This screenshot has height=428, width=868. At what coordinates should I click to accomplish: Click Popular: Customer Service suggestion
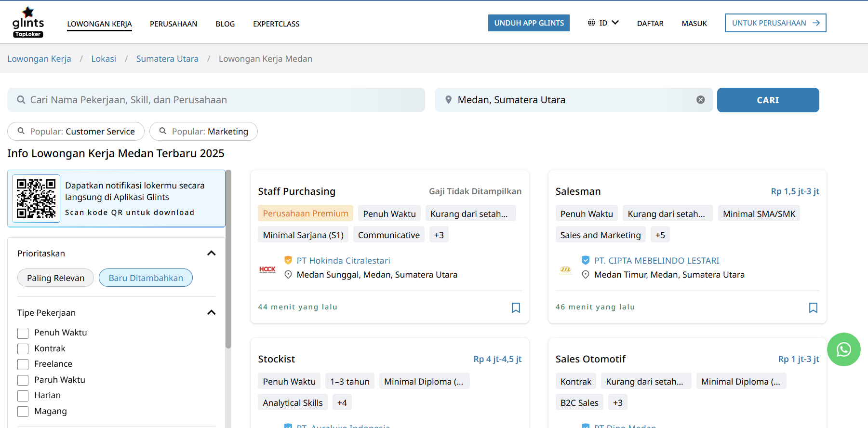[76, 131]
